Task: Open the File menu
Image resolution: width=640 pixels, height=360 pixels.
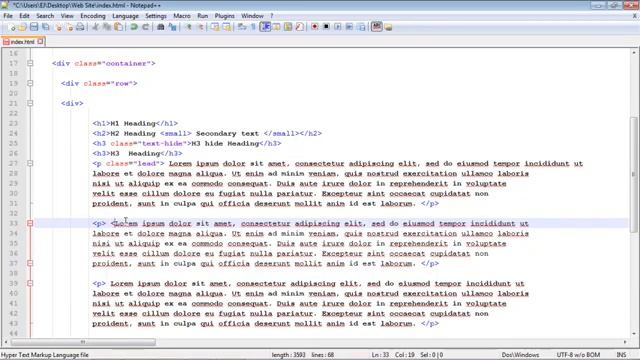Action: pyautogui.click(x=8, y=16)
